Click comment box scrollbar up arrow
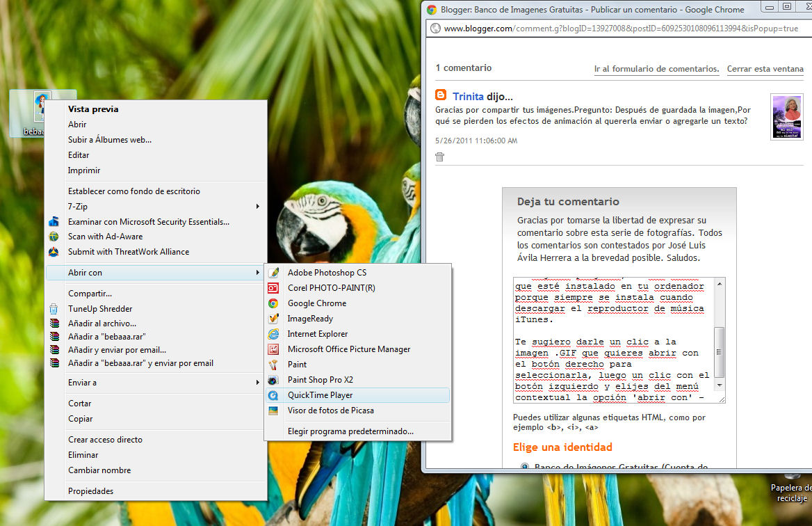The width and height of the screenshot is (812, 526). pyautogui.click(x=720, y=283)
